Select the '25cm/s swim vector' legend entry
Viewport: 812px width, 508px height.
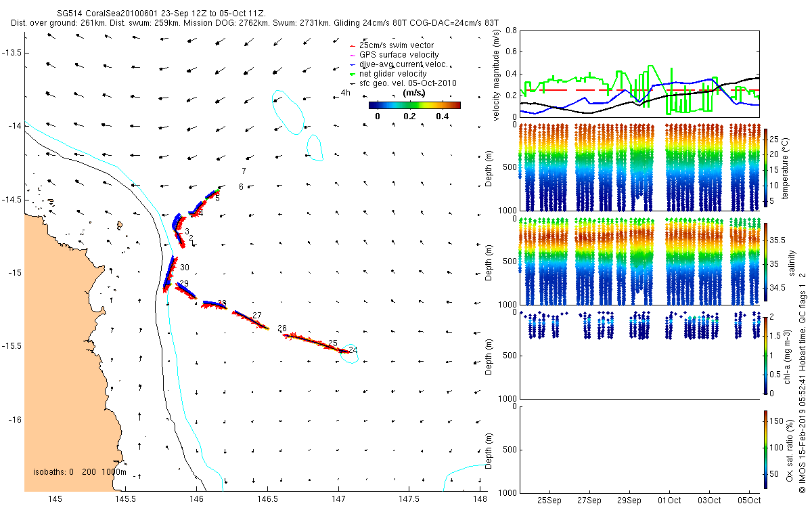click(x=397, y=45)
